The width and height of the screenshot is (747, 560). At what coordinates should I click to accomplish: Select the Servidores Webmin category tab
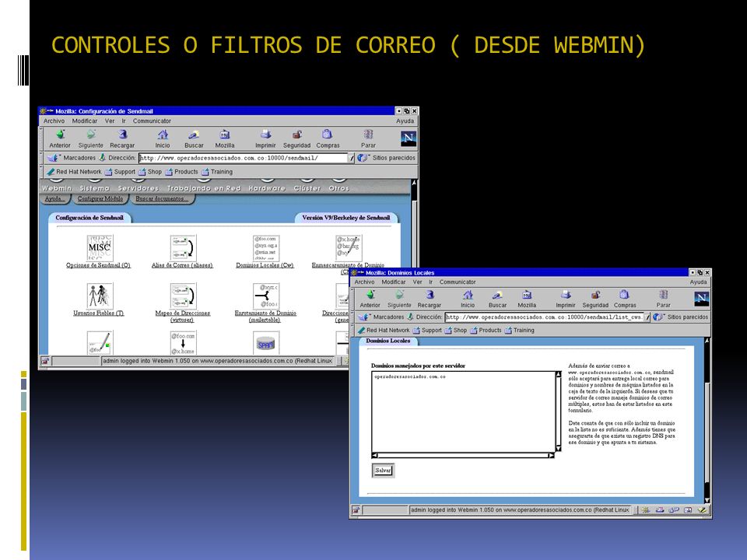click(139, 188)
